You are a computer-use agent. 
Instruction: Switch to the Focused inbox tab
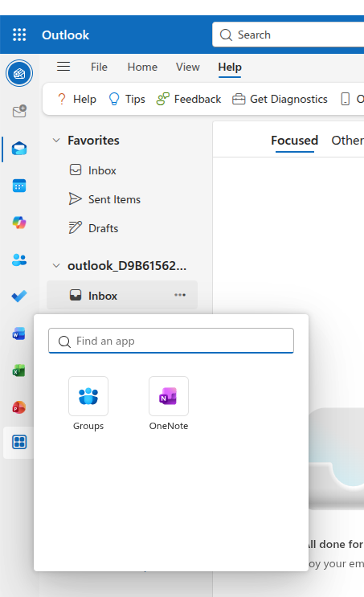(x=294, y=141)
